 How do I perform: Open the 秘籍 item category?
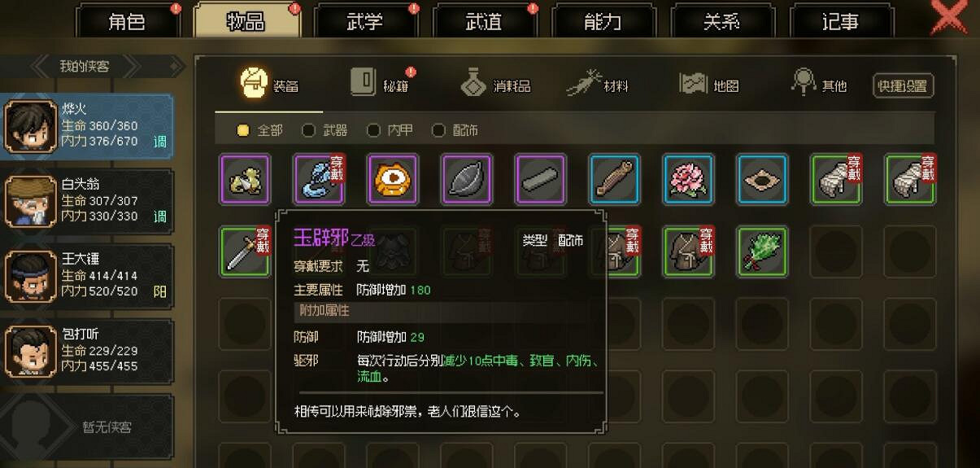point(380,83)
